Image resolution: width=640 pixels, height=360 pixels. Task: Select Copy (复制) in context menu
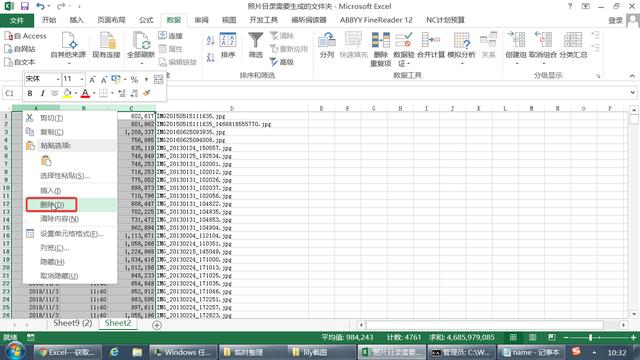pyautogui.click(x=70, y=132)
